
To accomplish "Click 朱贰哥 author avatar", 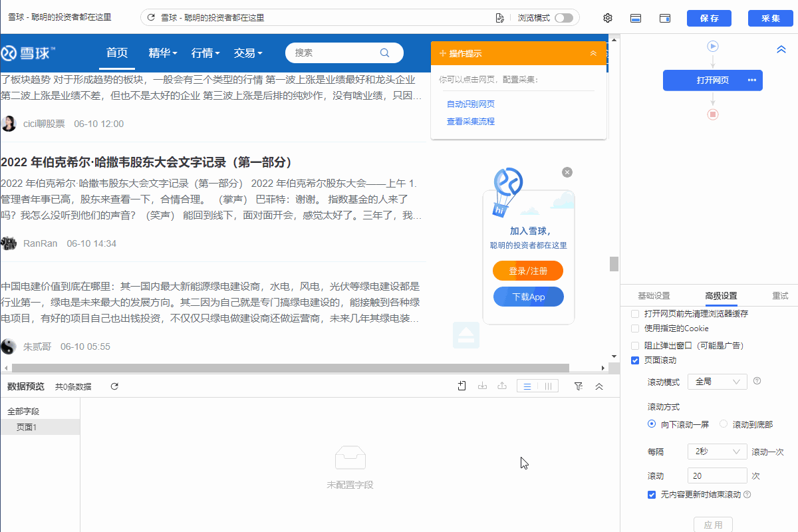I will tap(9, 346).
